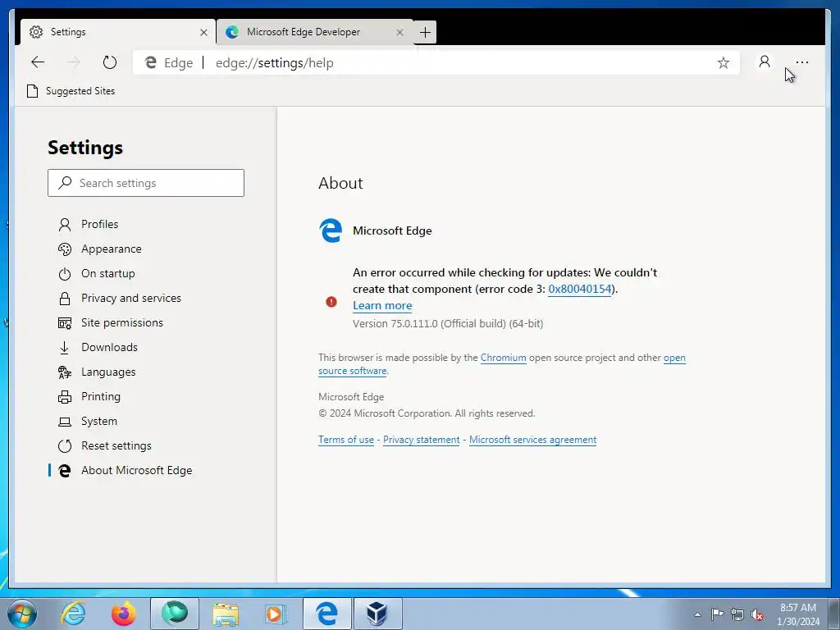This screenshot has height=630, width=840.
Task: Open VirtualBox from taskbar
Action: tap(377, 614)
